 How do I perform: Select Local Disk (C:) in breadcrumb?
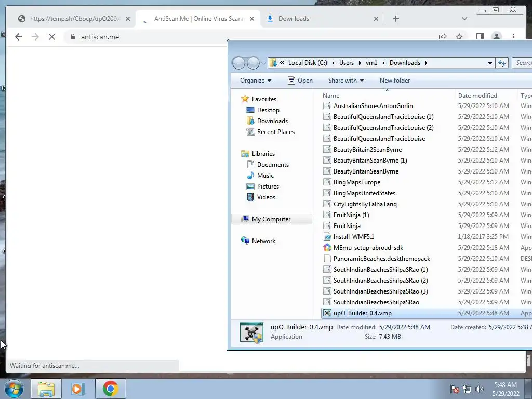click(x=308, y=63)
